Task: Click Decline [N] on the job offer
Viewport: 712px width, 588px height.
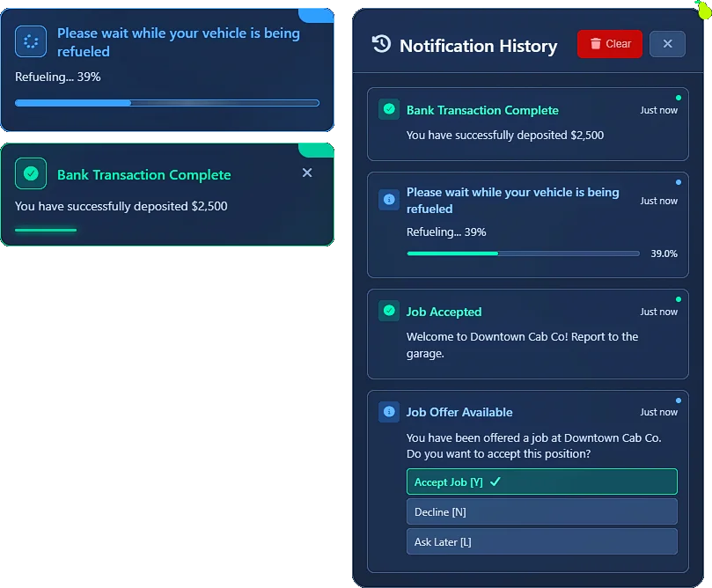Action: coord(541,511)
